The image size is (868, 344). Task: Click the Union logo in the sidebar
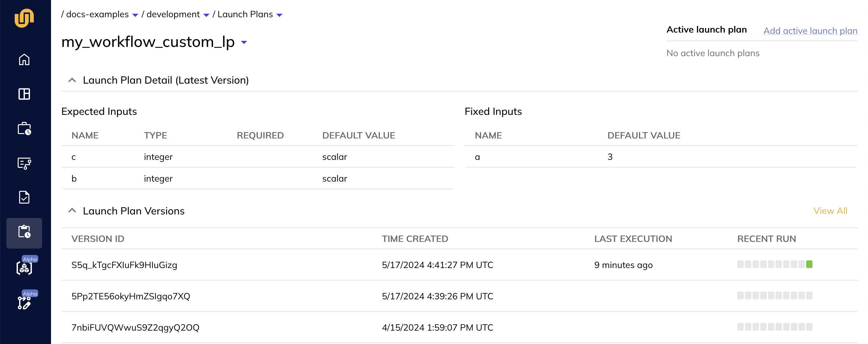pyautogui.click(x=24, y=18)
